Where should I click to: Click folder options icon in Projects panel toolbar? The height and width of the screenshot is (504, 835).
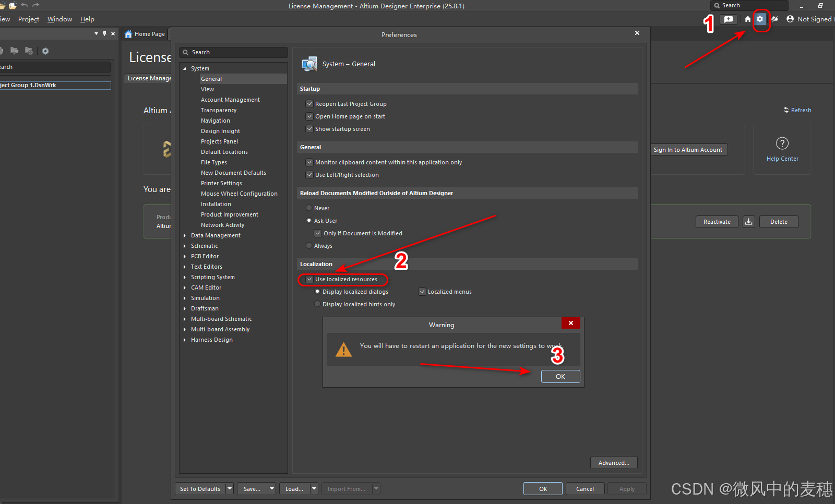click(29, 51)
